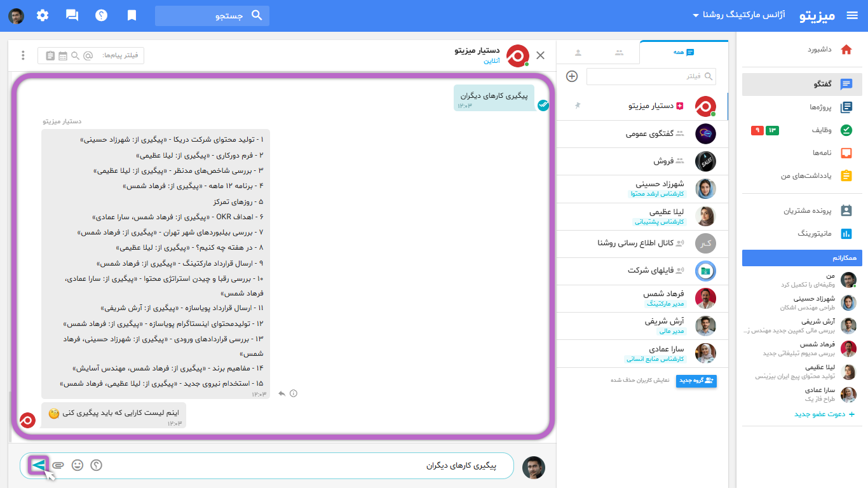The image size is (868, 488).
Task: Open the user profile avatar in top bar
Action: click(16, 16)
